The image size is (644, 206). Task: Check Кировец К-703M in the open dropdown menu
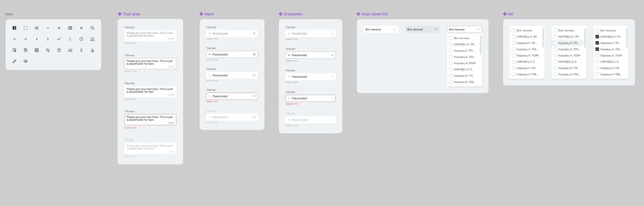[x=451, y=63]
